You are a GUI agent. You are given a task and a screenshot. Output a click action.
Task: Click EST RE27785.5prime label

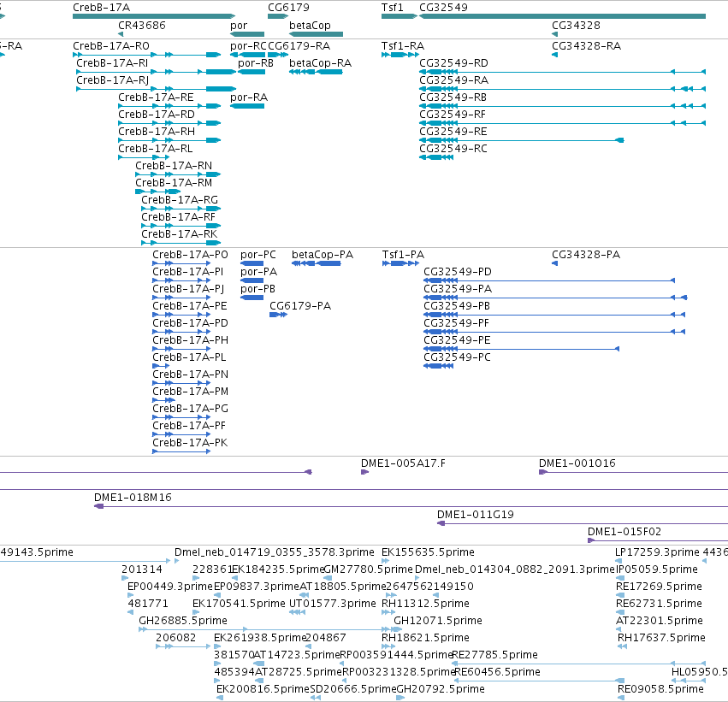coord(495,655)
